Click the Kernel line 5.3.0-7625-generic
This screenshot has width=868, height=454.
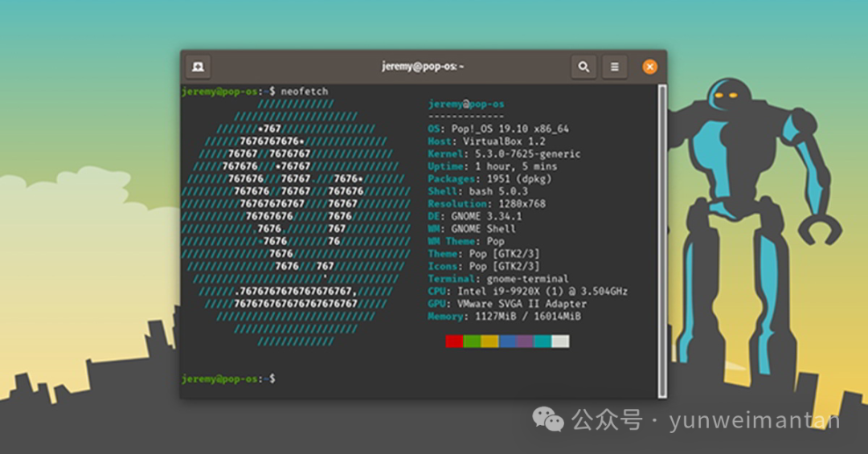504,154
